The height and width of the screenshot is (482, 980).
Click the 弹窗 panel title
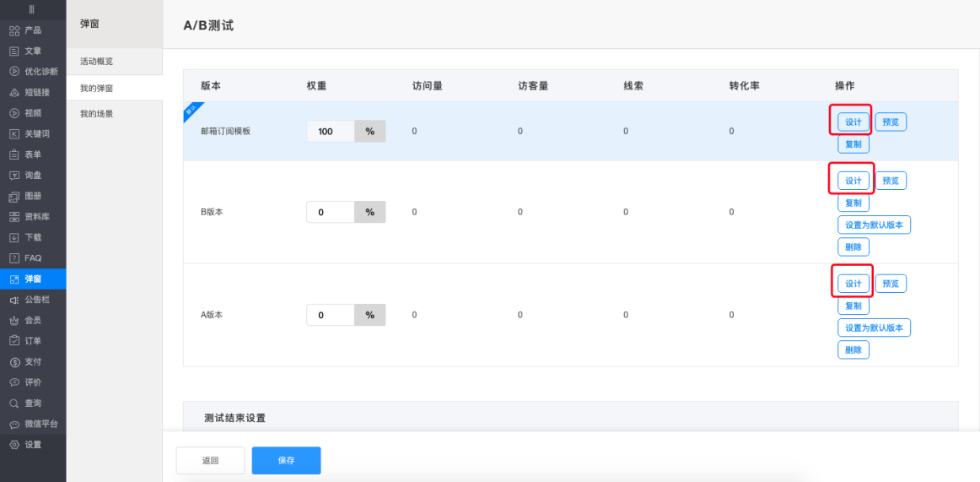(90, 24)
